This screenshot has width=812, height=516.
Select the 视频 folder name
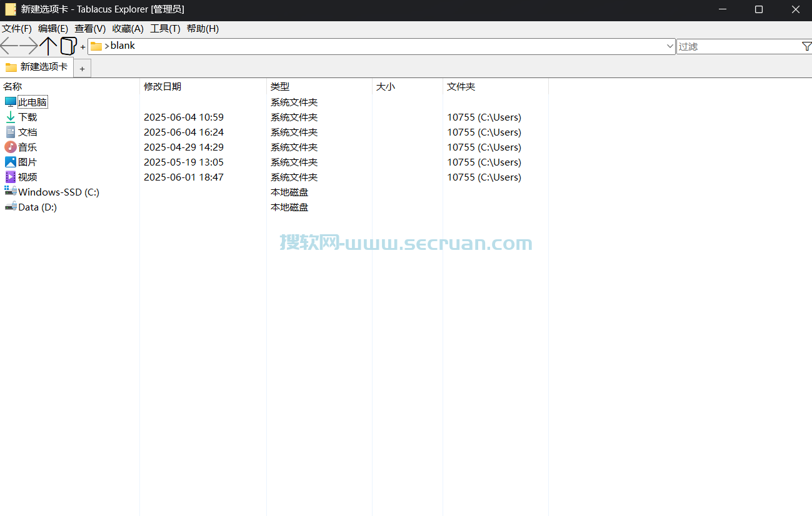[x=28, y=177]
